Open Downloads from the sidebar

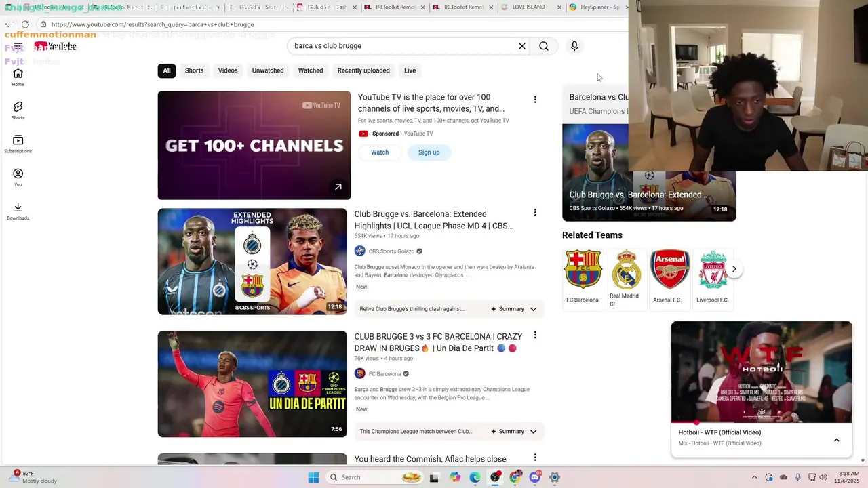[x=18, y=211]
